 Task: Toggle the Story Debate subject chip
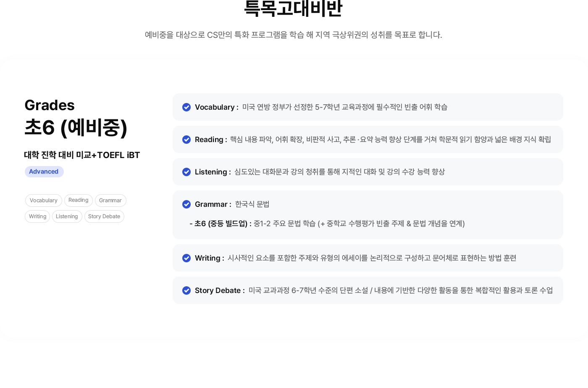click(104, 216)
